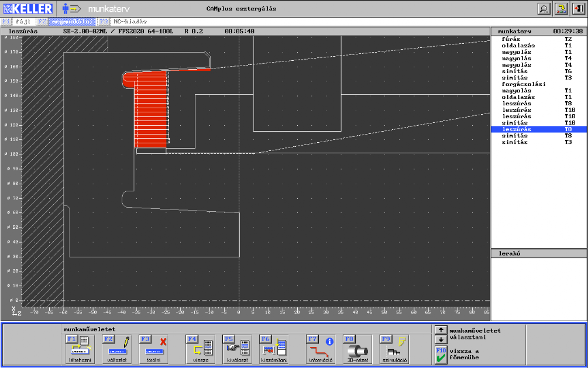Screen dimensions: 588x368
Task: Select the simítás T8 row
Action: (x=539, y=135)
